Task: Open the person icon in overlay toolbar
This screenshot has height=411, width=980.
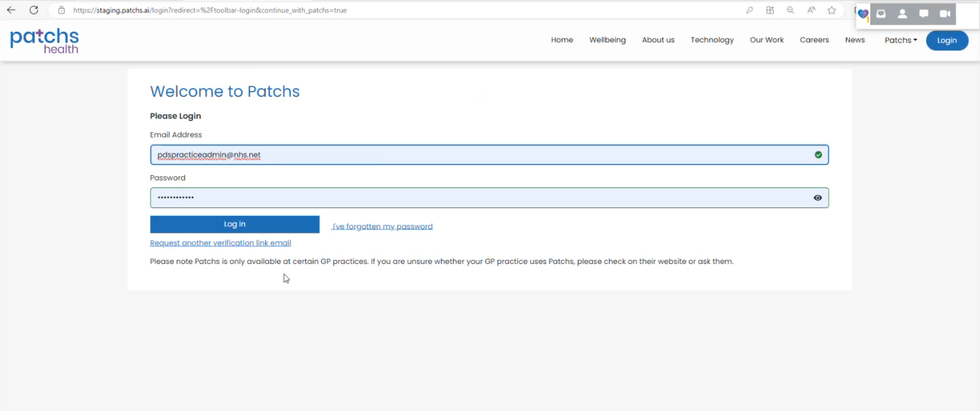Action: point(903,14)
